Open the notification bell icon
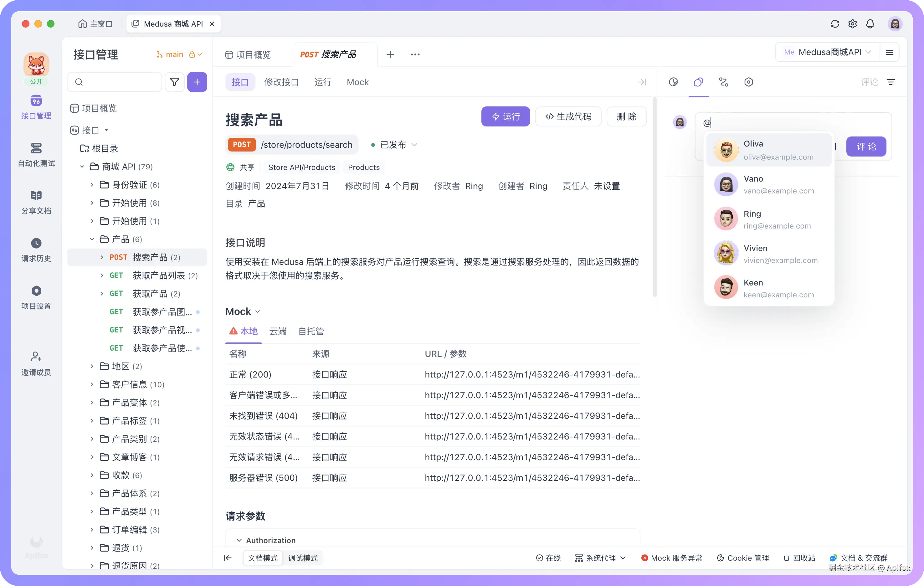The image size is (924, 586). click(x=870, y=24)
